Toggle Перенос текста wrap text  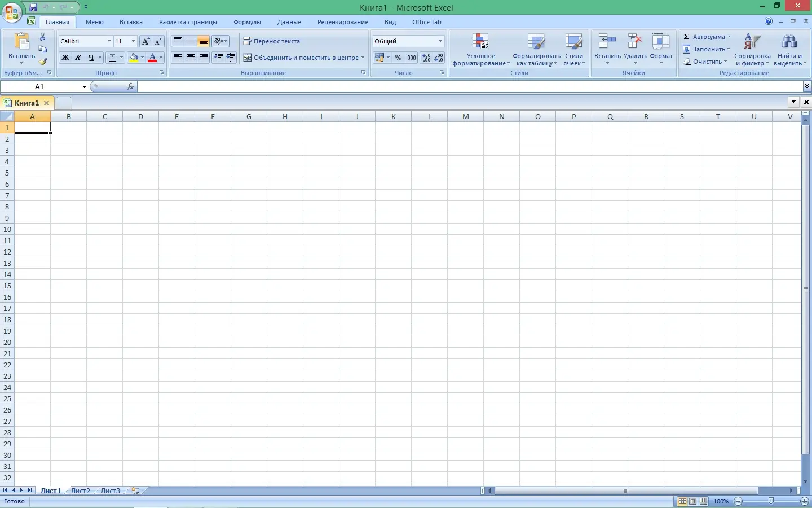pyautogui.click(x=272, y=41)
